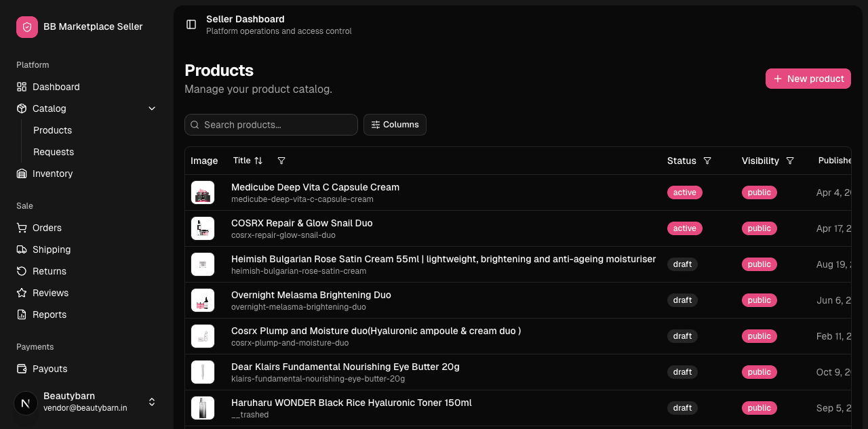Screen dimensions: 868x429
Task: Click the slug medicube-deep-vita-c-capsule-cream
Action: (x=302, y=199)
